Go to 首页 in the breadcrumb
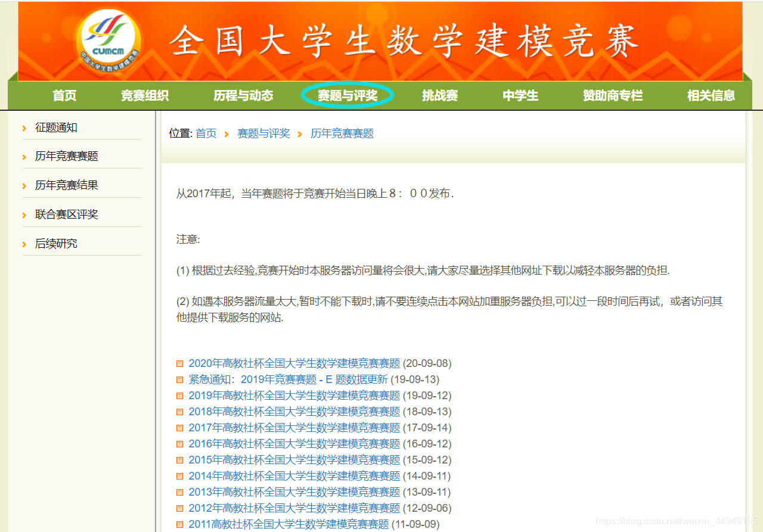763x532 pixels. pyautogui.click(x=206, y=133)
